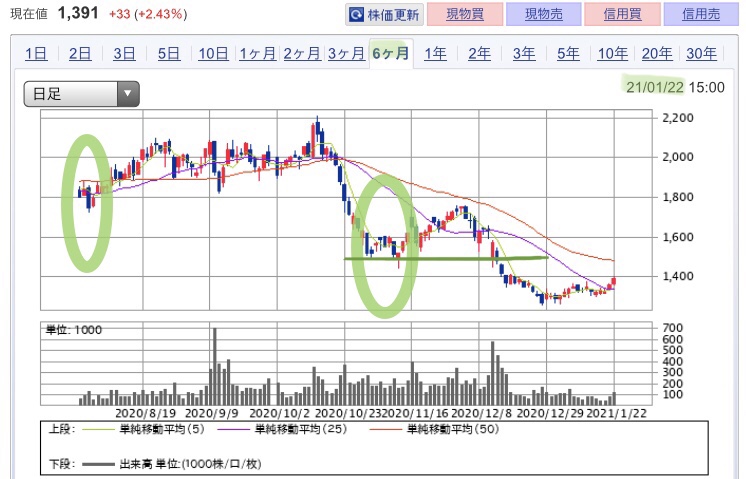Switch chart range to 5日

(x=169, y=53)
